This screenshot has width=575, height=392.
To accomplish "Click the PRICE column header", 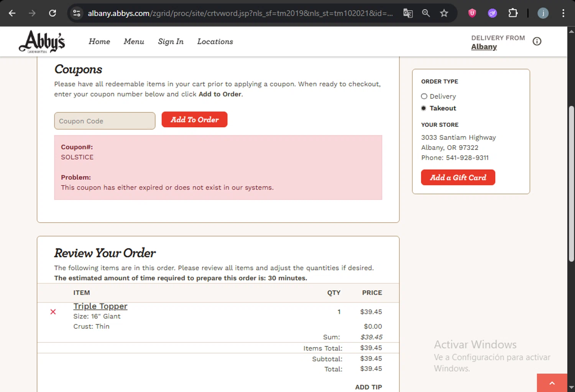I will point(372,293).
